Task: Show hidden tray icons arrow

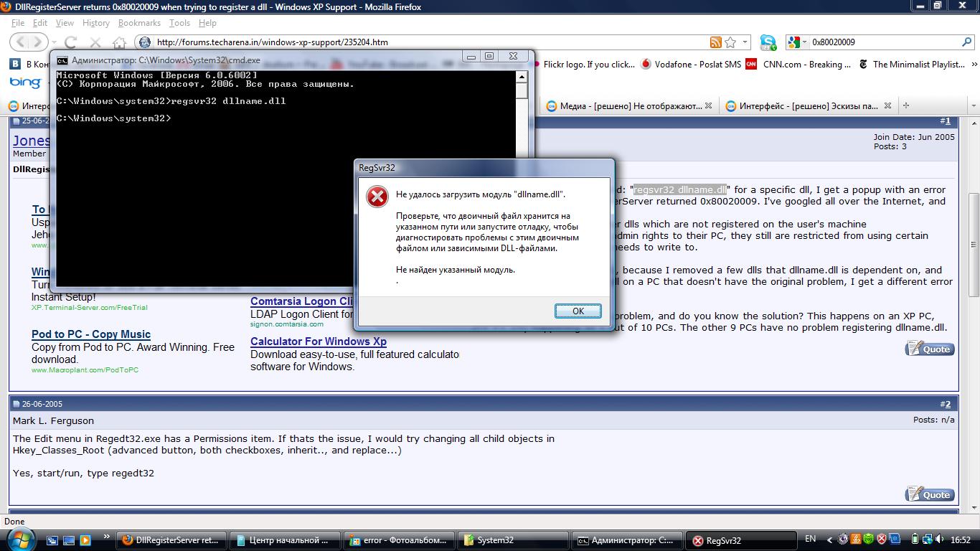Action: click(x=830, y=540)
